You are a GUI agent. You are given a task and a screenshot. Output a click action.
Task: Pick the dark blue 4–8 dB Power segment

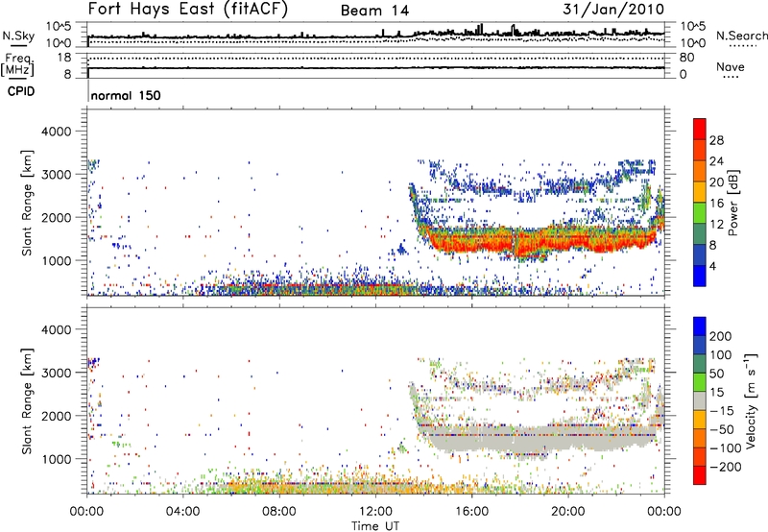pos(700,255)
